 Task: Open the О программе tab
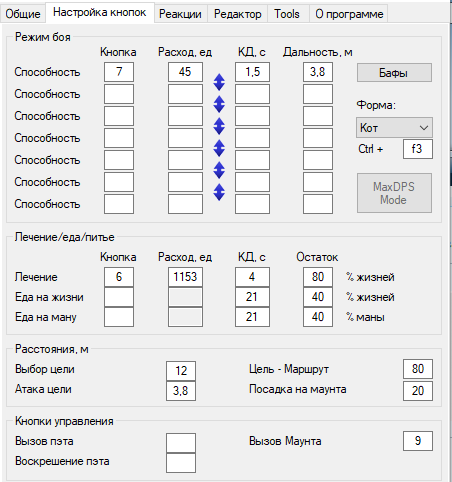coord(349,14)
